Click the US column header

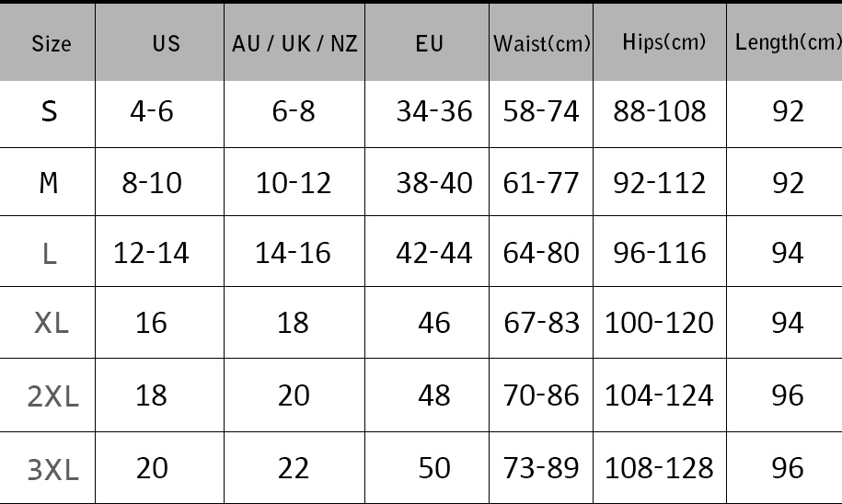pyautogui.click(x=167, y=44)
